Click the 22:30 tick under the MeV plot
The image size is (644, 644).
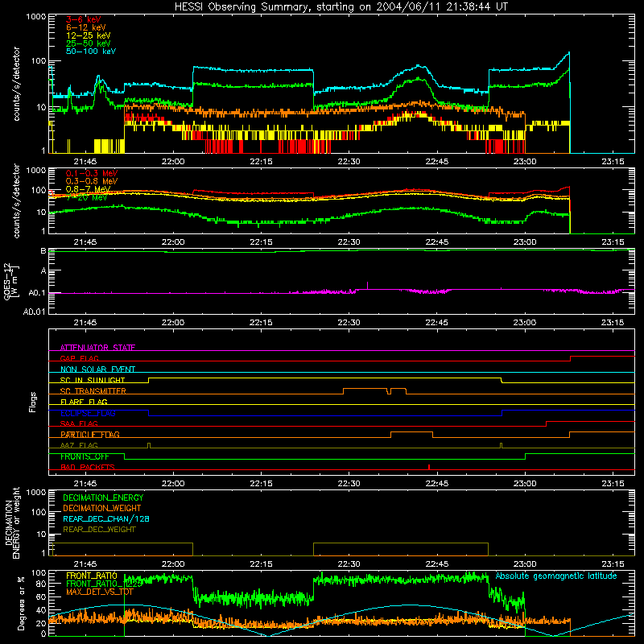click(x=349, y=242)
